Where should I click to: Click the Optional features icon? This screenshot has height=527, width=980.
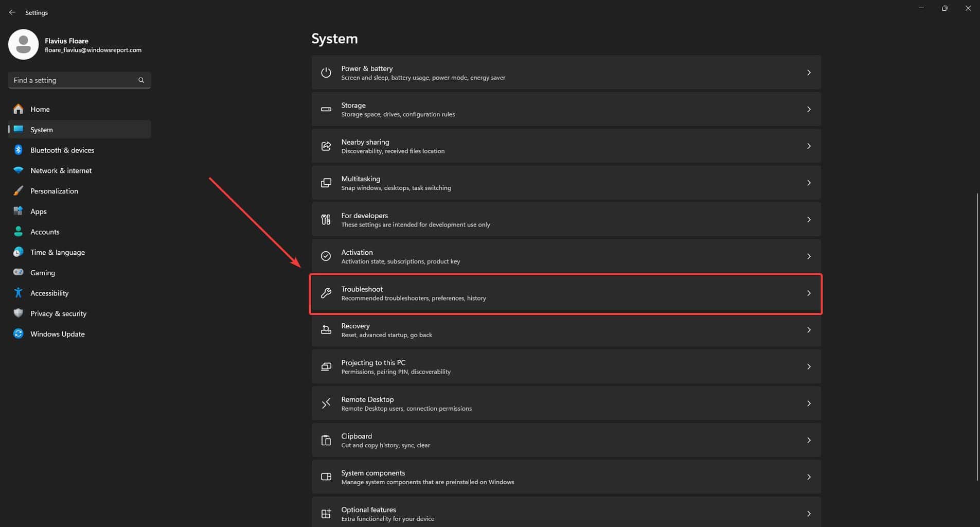pyautogui.click(x=326, y=514)
